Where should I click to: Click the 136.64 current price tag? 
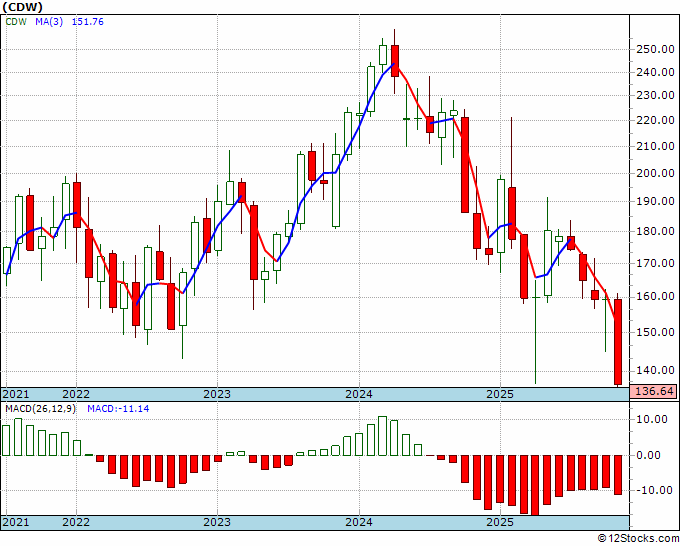pyautogui.click(x=654, y=391)
